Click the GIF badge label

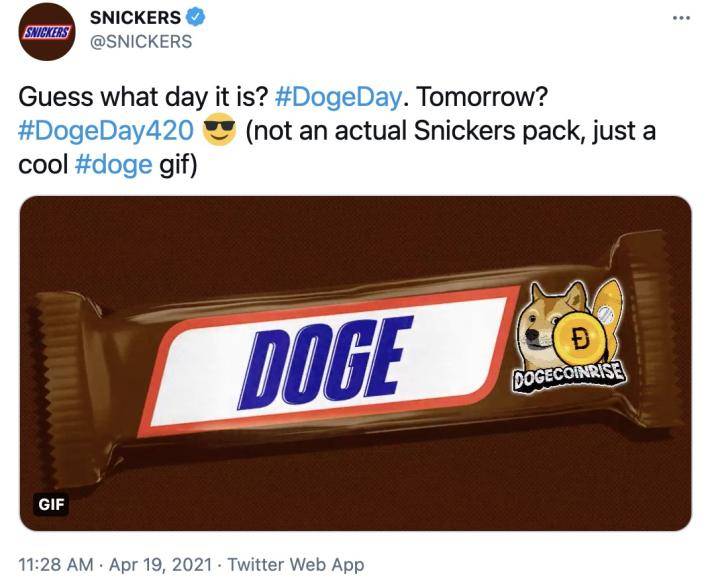point(51,504)
